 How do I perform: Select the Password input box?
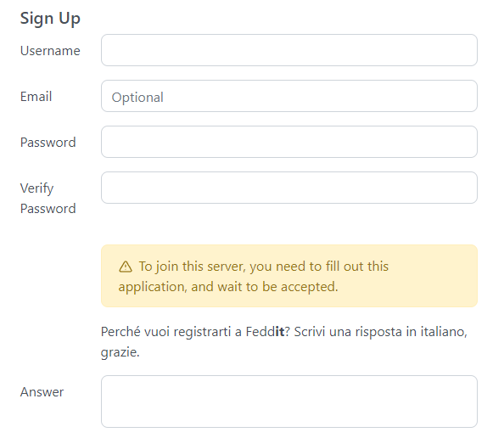pos(289,142)
